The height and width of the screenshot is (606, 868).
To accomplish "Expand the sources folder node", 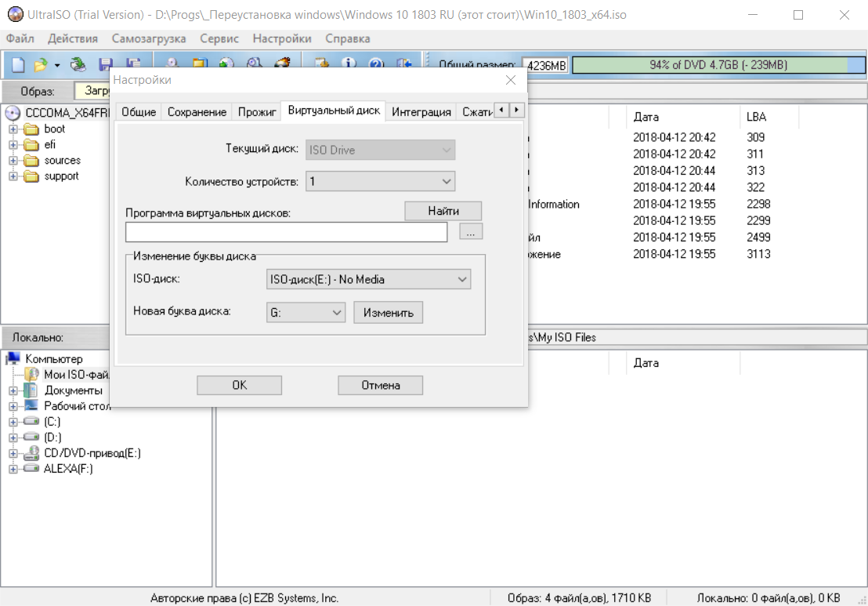I will [13, 161].
